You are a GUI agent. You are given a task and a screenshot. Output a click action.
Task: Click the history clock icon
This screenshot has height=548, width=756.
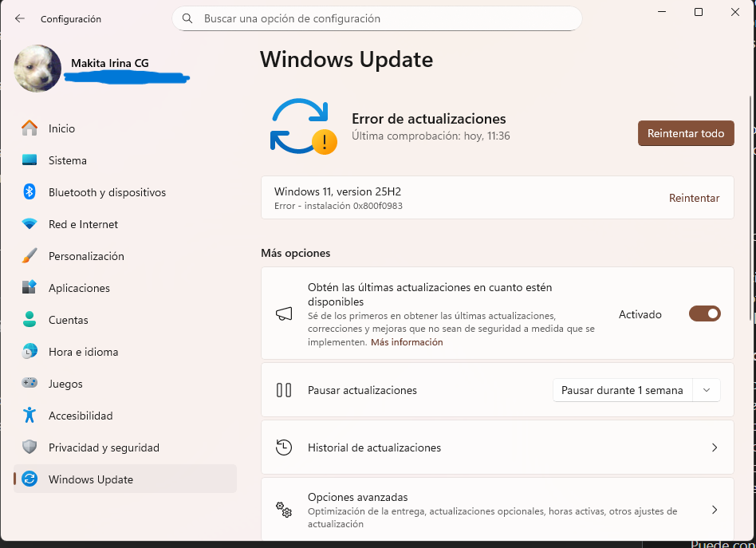[284, 447]
